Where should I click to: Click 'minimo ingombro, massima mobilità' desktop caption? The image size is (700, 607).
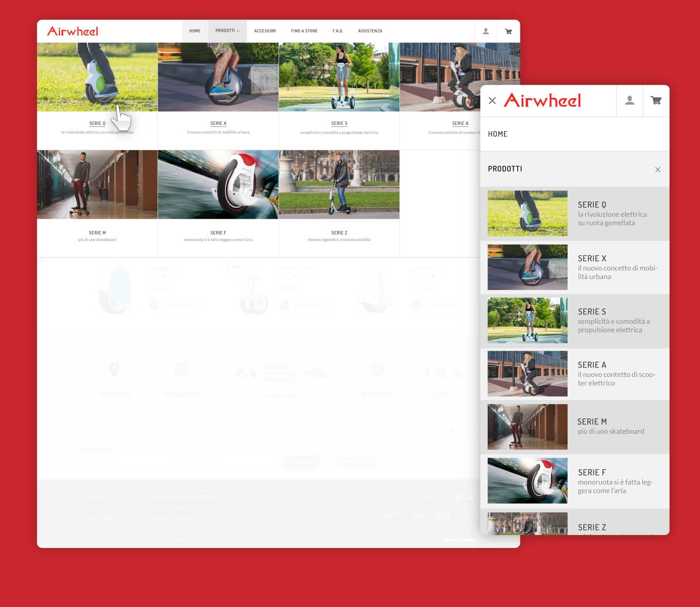pos(339,239)
